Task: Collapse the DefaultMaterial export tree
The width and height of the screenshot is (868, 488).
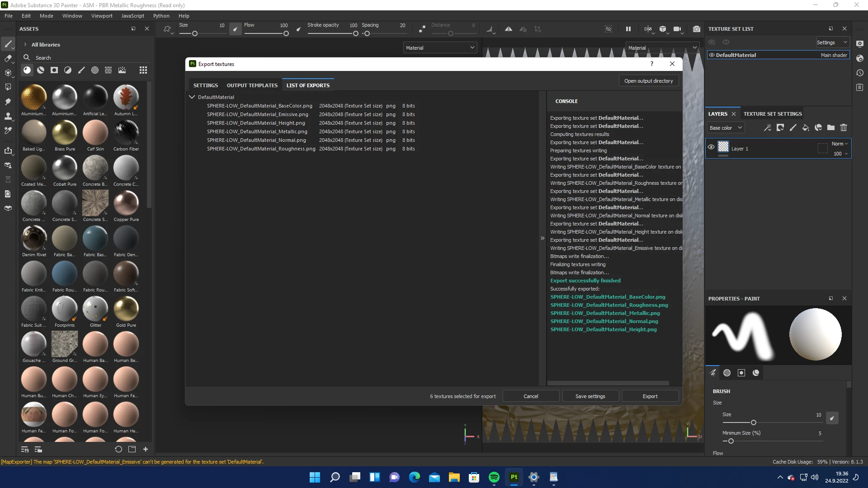Action: click(192, 97)
